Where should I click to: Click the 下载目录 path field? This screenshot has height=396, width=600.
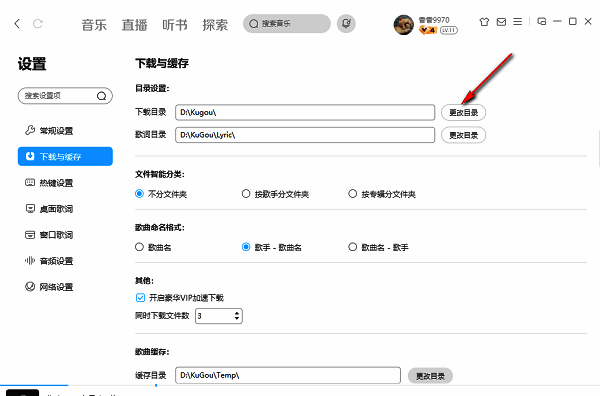[x=305, y=112]
